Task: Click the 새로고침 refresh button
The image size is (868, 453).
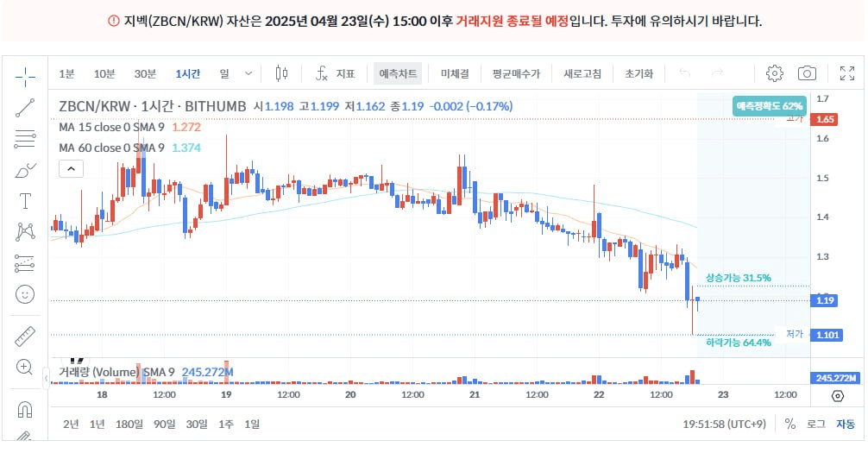Action: pyautogui.click(x=582, y=73)
